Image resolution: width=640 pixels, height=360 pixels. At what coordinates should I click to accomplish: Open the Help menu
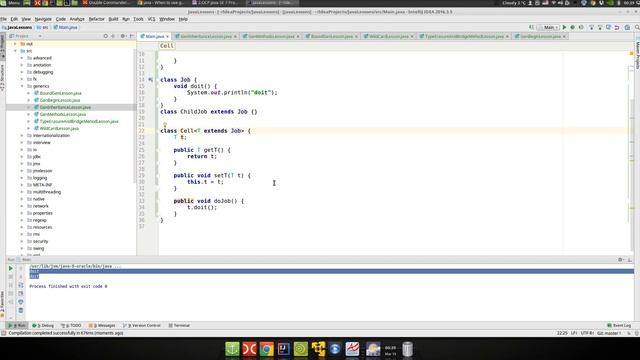click(183, 19)
